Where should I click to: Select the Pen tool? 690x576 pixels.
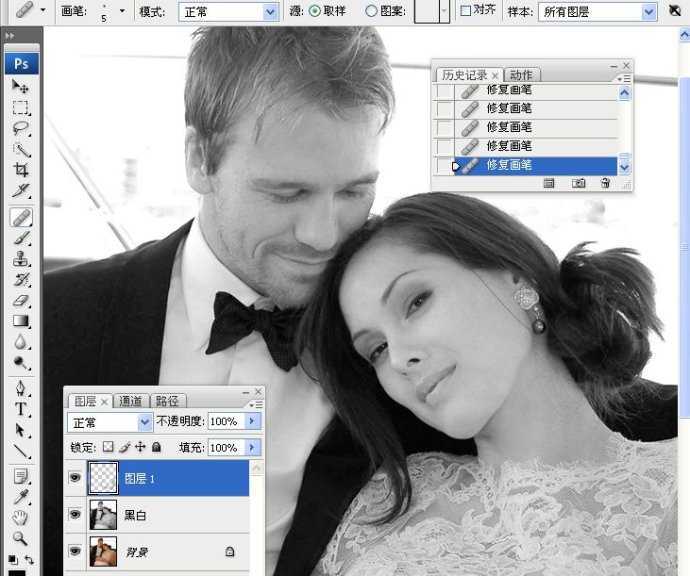[x=20, y=389]
